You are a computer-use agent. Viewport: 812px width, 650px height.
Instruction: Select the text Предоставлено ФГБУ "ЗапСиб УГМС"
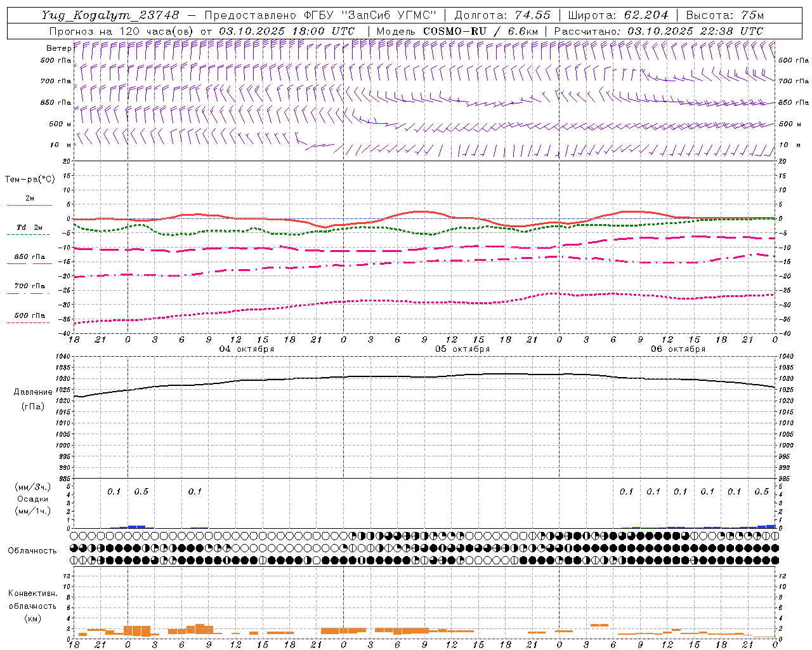[x=322, y=15]
